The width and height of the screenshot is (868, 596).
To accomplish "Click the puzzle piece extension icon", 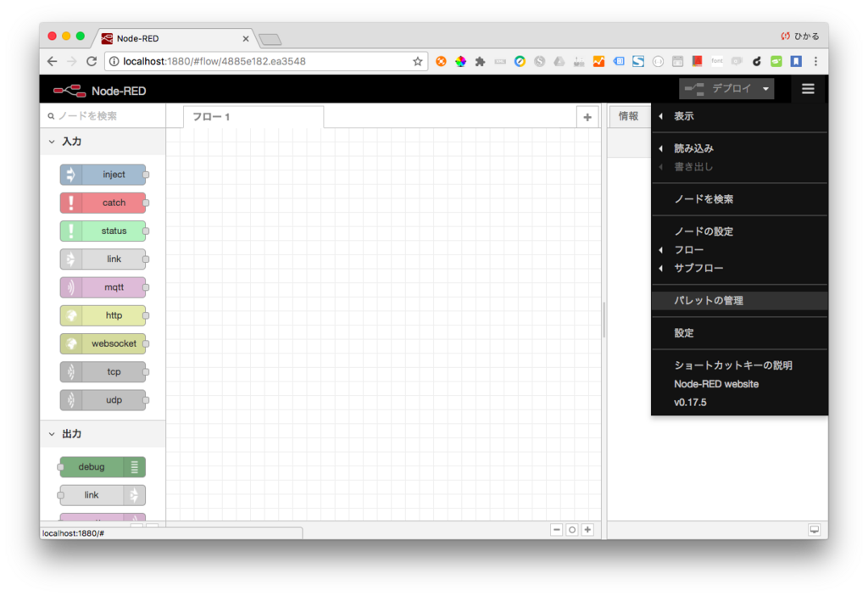I will pyautogui.click(x=481, y=62).
